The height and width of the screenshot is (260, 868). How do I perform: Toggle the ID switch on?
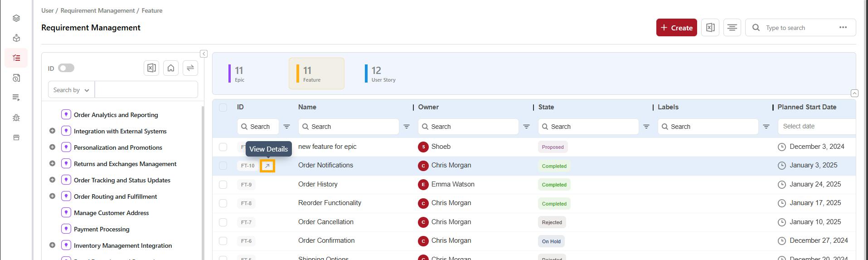click(66, 68)
